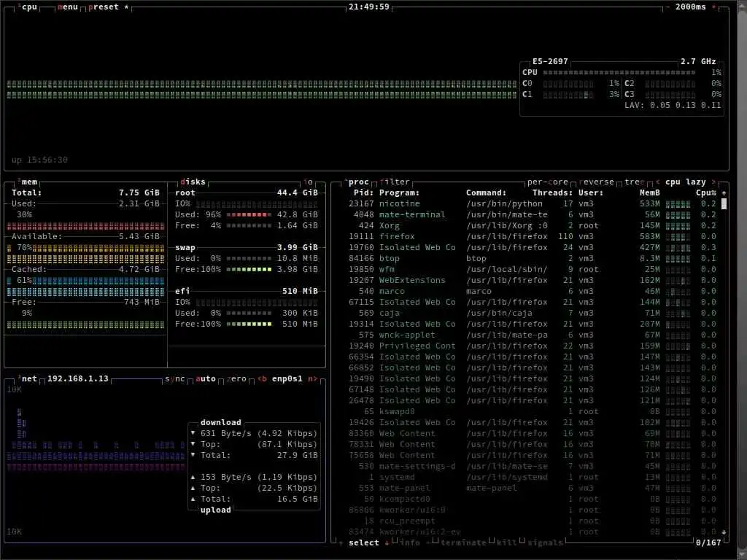The image size is (747, 560).
Task: Zero the network totals
Action: tap(237, 379)
